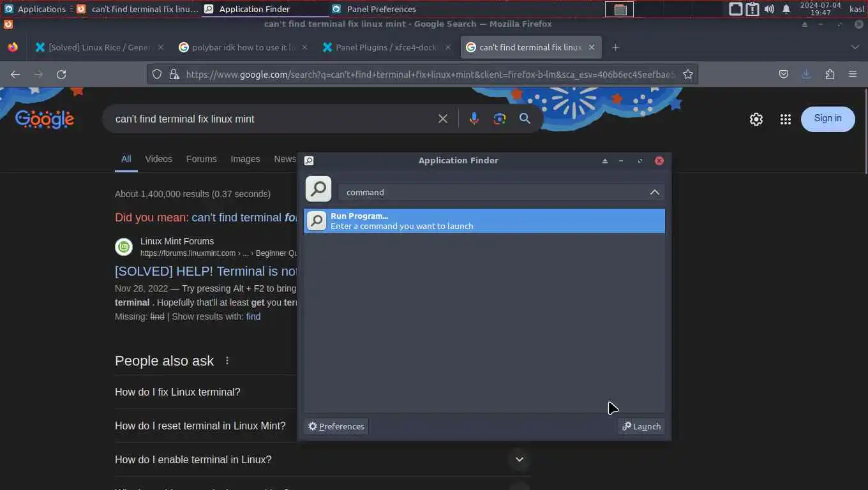
Task: Select the Forums results tab
Action: pos(201,159)
